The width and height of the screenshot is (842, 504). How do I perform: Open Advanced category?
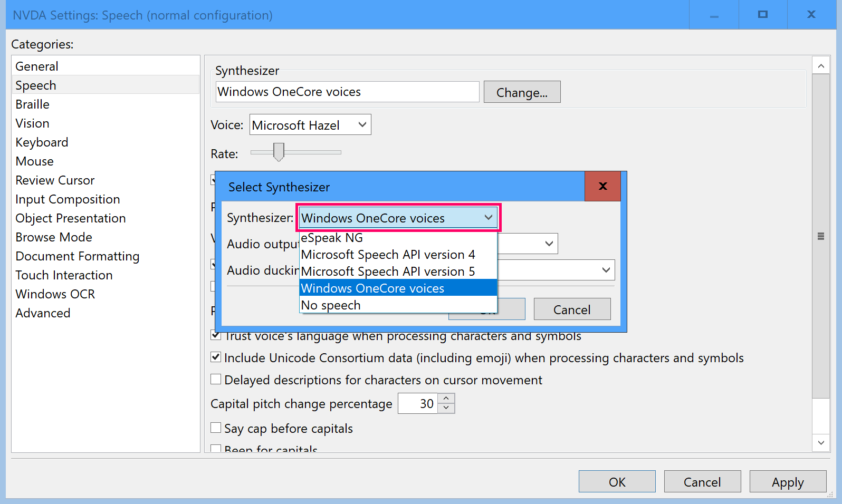tap(106, 313)
